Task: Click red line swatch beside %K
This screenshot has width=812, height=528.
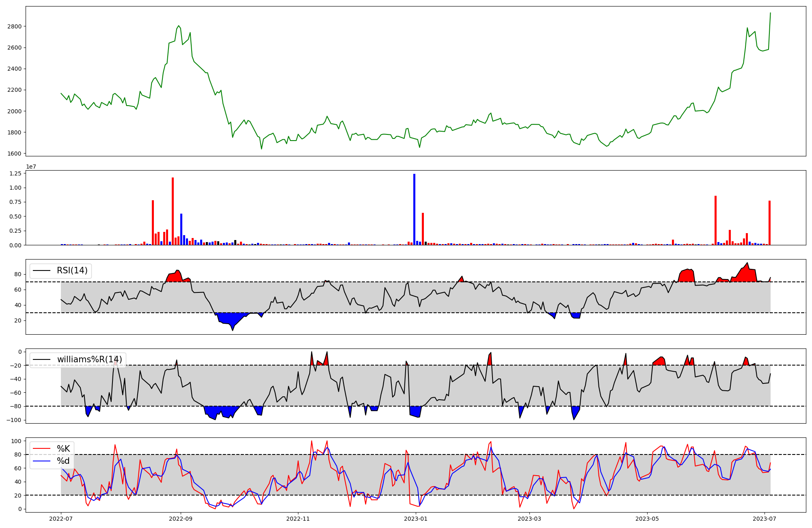Action: (41, 449)
